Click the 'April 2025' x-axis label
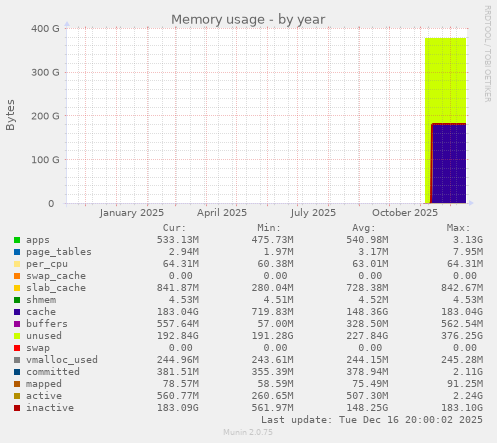The width and height of the screenshot is (497, 443). tap(222, 213)
